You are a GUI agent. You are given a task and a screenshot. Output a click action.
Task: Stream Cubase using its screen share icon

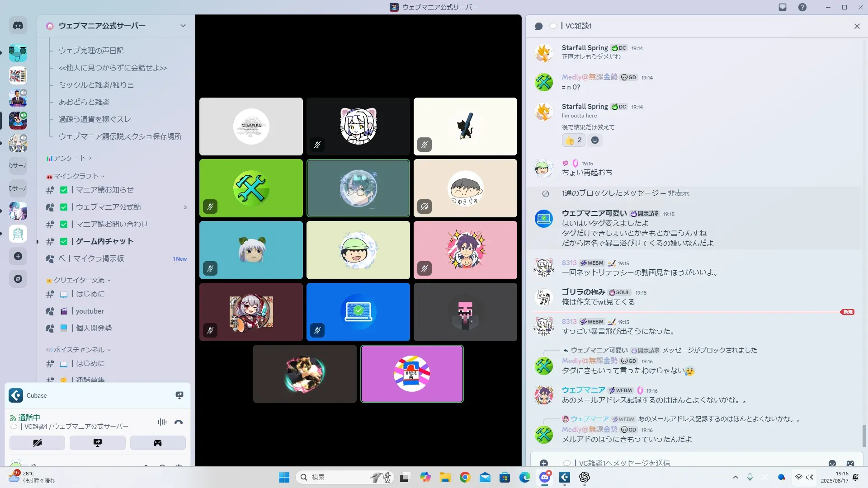click(179, 395)
